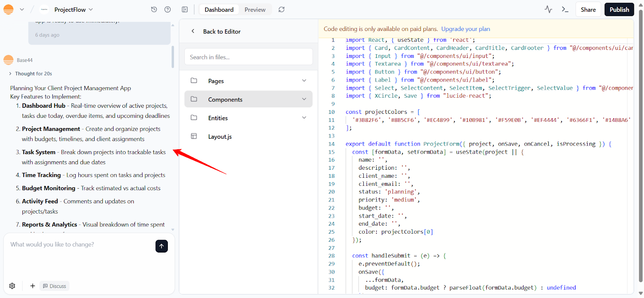644x298 pixels.
Task: Open version history clock icon
Action: [x=154, y=9]
